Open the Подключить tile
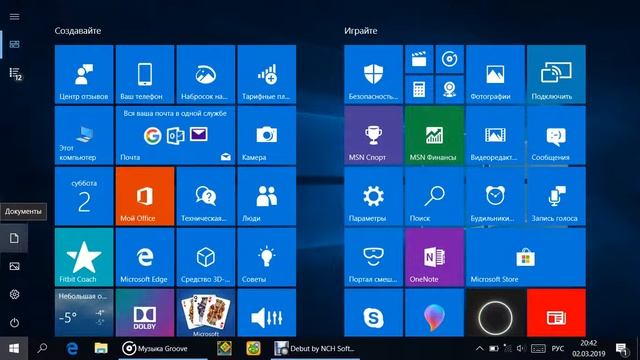The image size is (640, 360). (556, 74)
